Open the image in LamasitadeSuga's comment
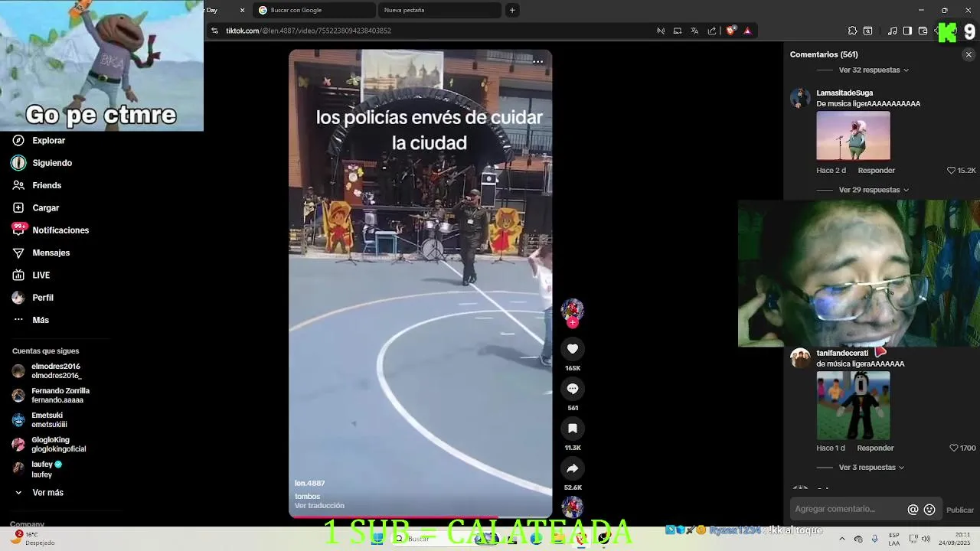Viewport: 980px width, 551px height. 853,136
